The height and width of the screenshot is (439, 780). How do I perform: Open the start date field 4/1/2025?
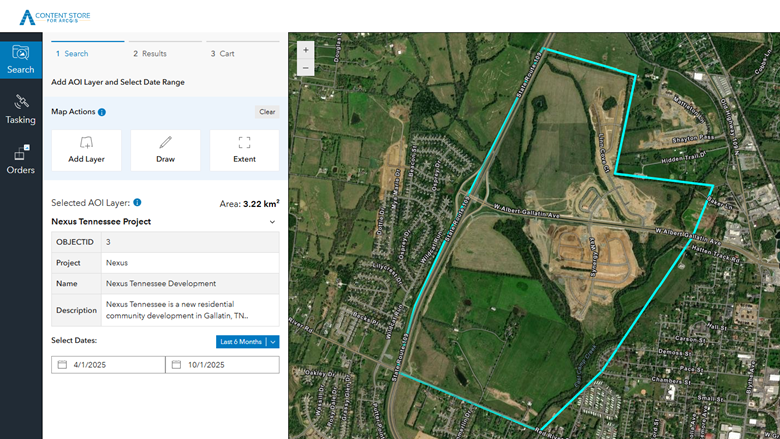point(108,365)
